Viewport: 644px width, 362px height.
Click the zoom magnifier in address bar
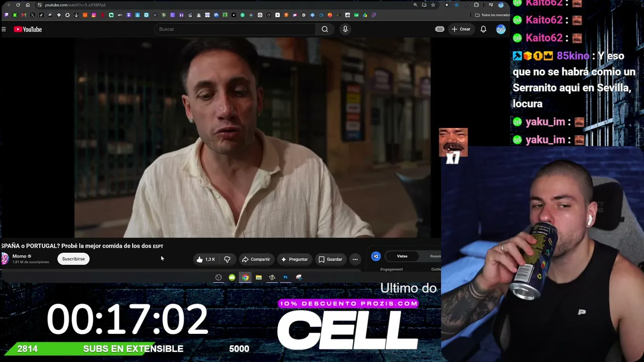415,5
